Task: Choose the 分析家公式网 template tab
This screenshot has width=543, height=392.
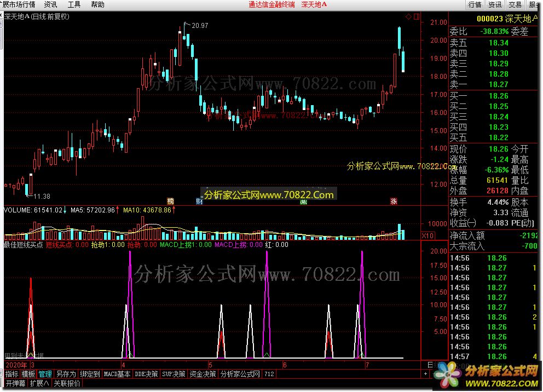Action: tap(240, 374)
